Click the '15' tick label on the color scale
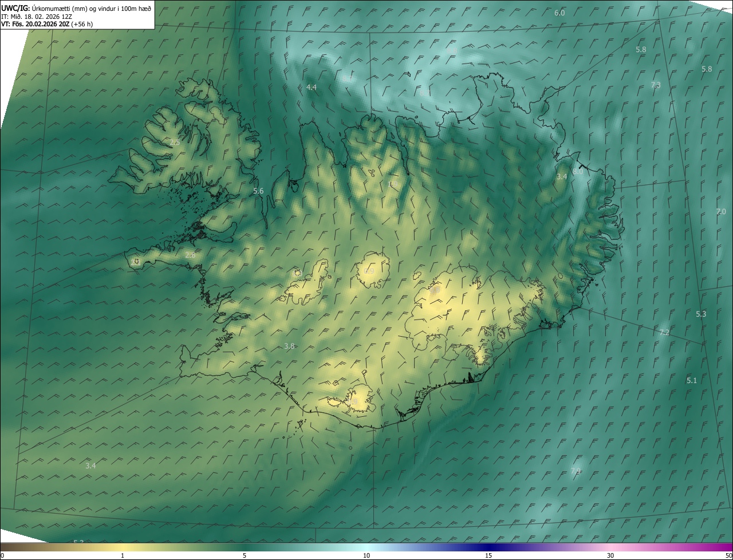The image size is (733, 560). tap(488, 555)
